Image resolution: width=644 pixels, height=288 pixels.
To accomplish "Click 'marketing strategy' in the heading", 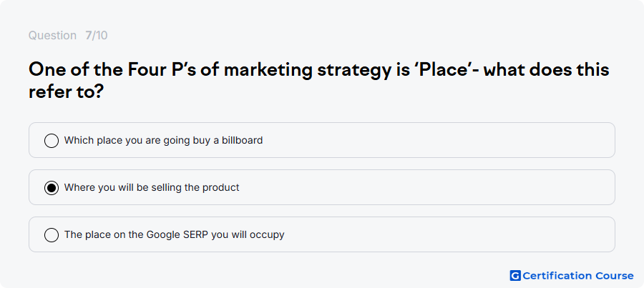I will [x=308, y=71].
